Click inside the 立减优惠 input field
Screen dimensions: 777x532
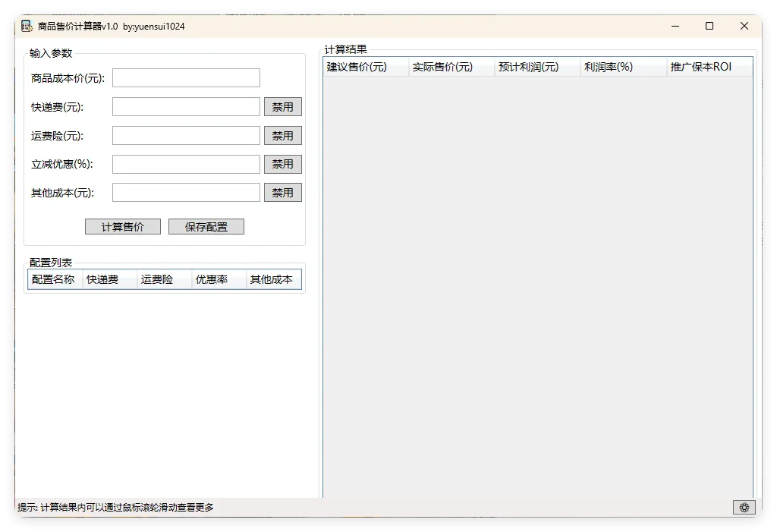tap(185, 164)
